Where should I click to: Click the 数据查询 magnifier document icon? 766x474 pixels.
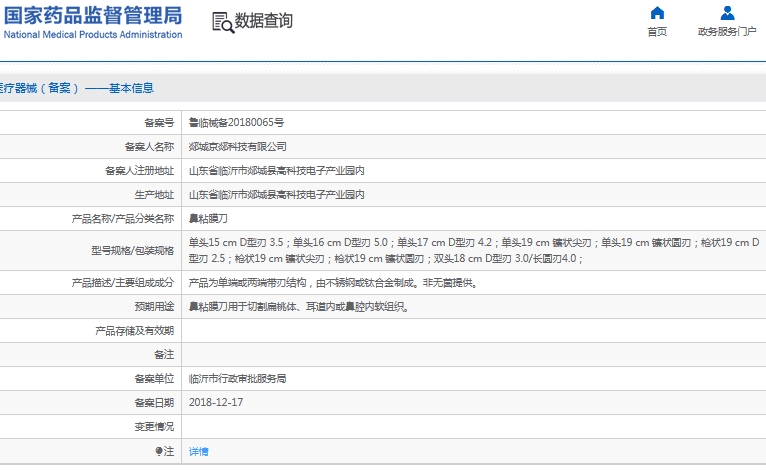coord(223,22)
